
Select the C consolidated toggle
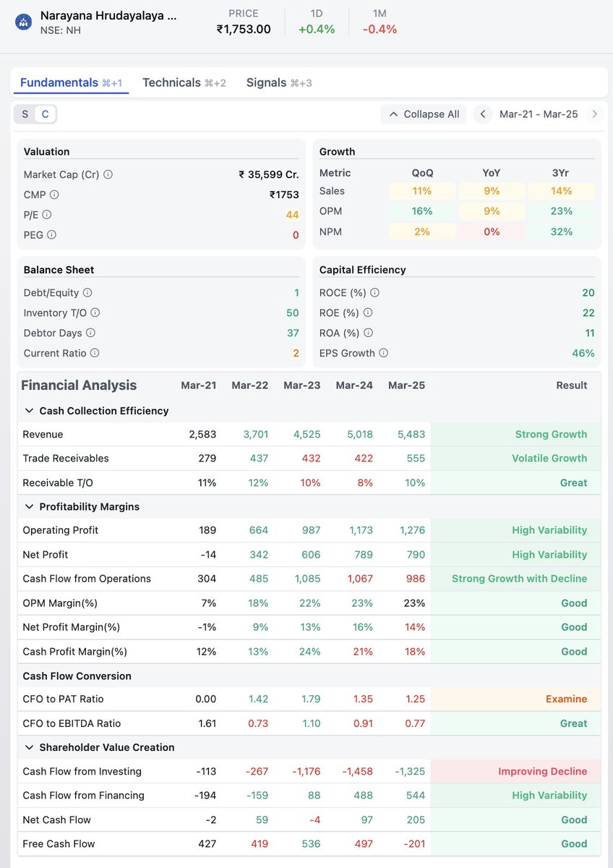click(x=45, y=114)
